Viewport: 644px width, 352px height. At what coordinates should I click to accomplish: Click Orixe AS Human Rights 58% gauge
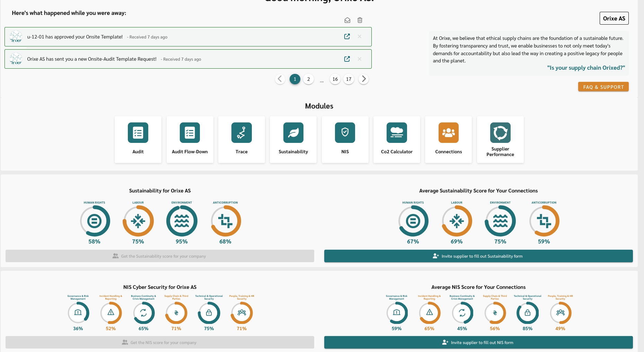point(95,221)
